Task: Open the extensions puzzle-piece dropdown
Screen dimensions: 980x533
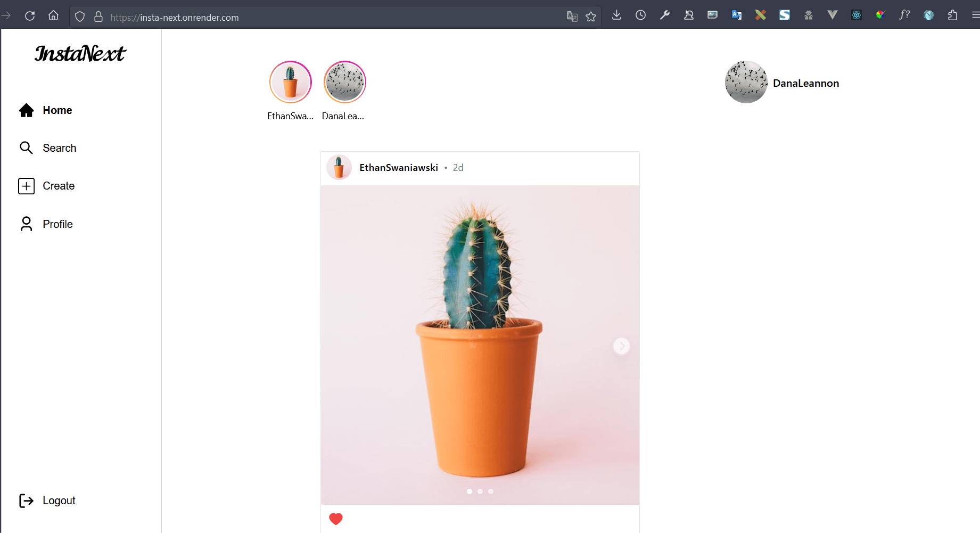Action: 952,15
